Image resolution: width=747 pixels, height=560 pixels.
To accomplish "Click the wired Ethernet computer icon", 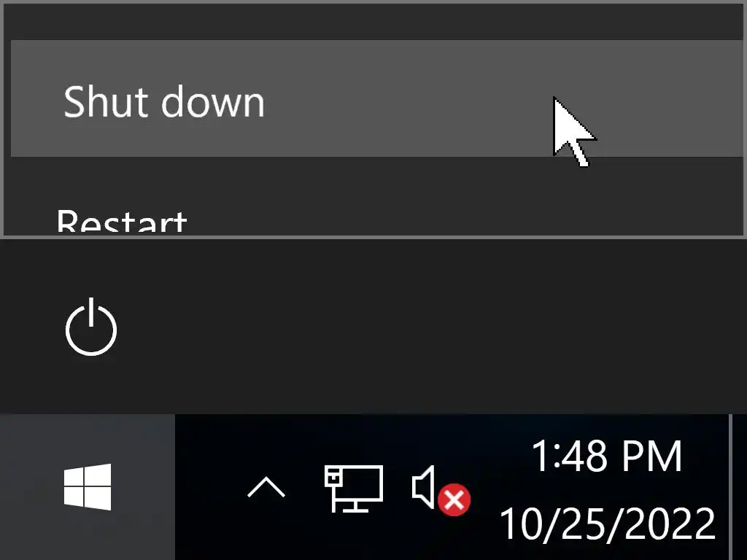I will tap(353, 488).
